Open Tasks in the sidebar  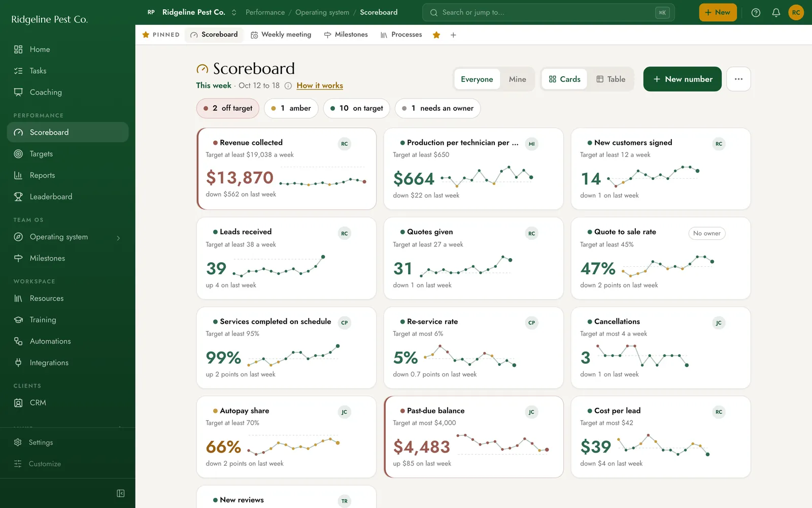click(67, 71)
